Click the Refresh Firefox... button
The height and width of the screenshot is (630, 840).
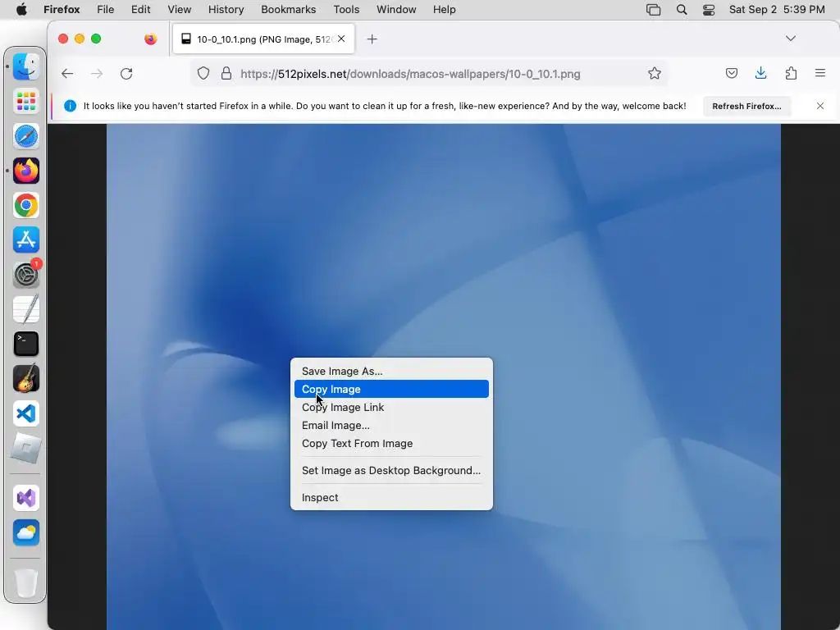point(746,106)
